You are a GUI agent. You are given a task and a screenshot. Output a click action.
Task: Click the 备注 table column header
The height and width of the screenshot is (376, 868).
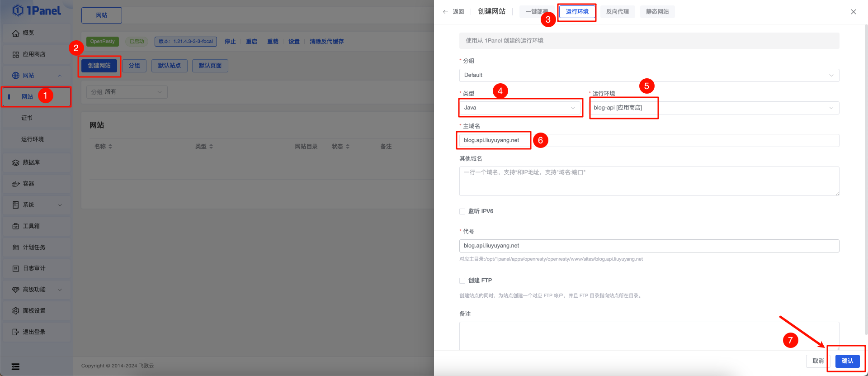tap(386, 147)
